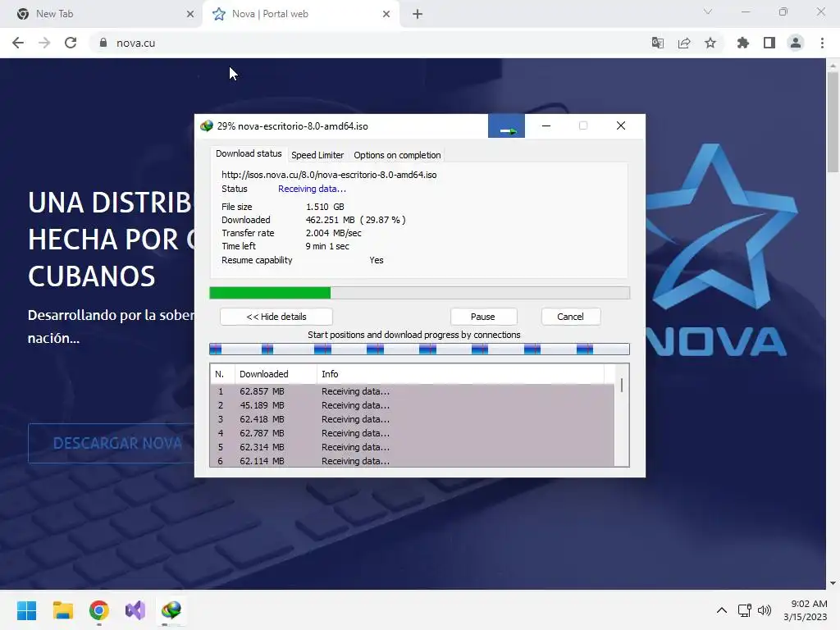Select connection row 3 with 62.418 MB

coord(413,419)
